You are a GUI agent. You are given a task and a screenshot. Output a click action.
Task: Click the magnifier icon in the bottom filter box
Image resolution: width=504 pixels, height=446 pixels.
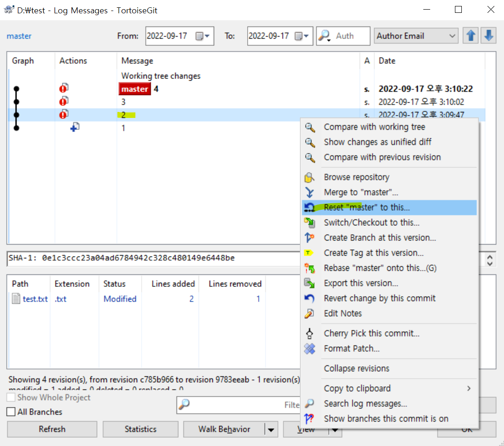184,404
